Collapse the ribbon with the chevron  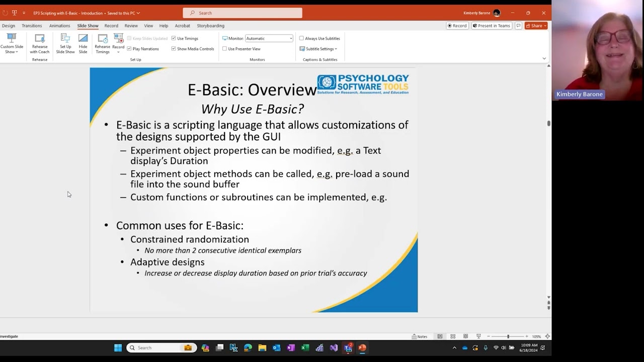[x=544, y=58]
